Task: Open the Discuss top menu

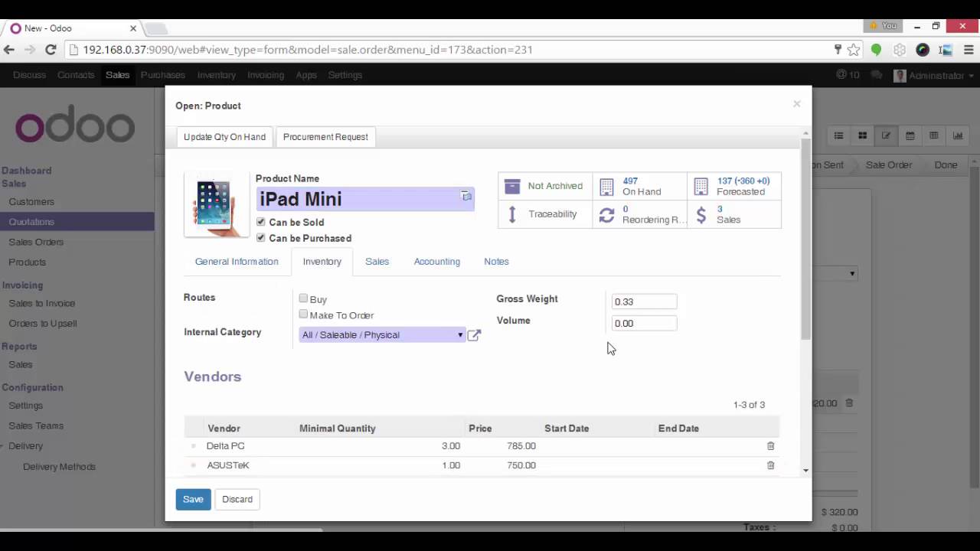Action: tap(29, 75)
